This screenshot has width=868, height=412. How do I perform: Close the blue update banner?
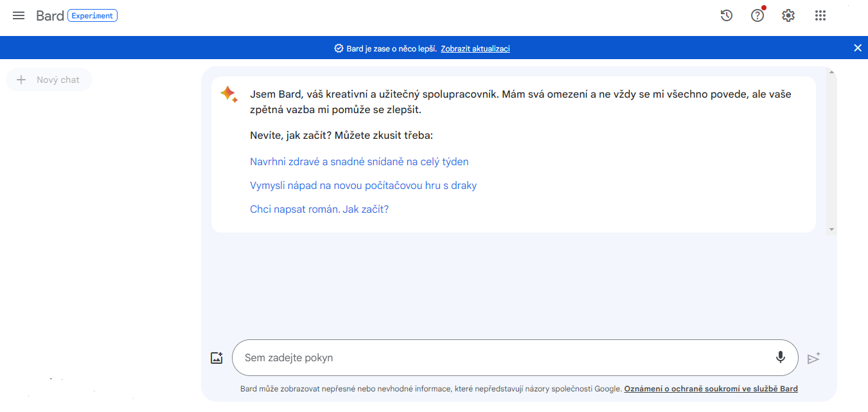pyautogui.click(x=857, y=48)
